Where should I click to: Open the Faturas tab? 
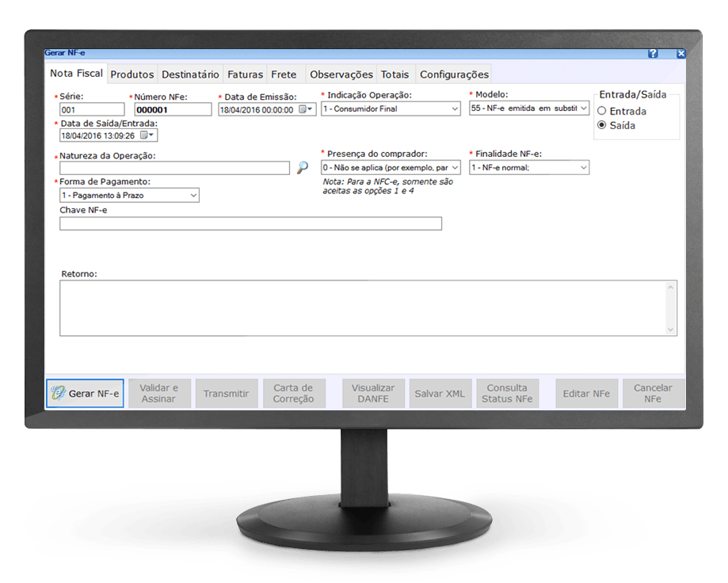click(245, 74)
